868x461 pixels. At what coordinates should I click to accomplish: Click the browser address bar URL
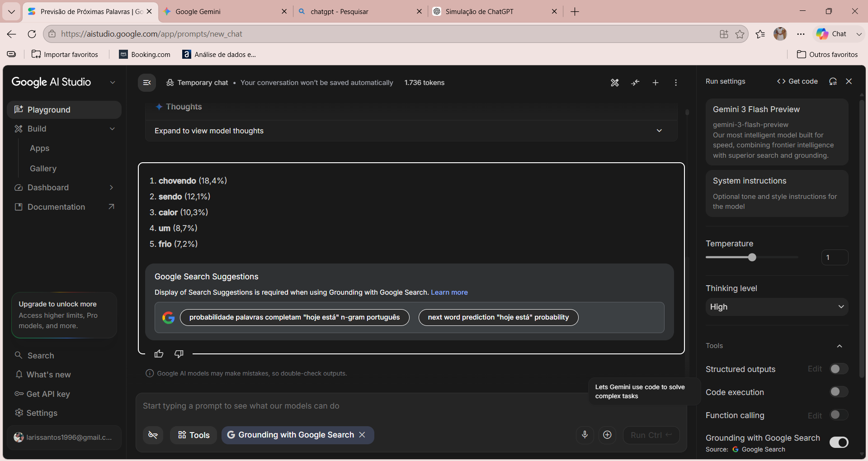pos(152,34)
